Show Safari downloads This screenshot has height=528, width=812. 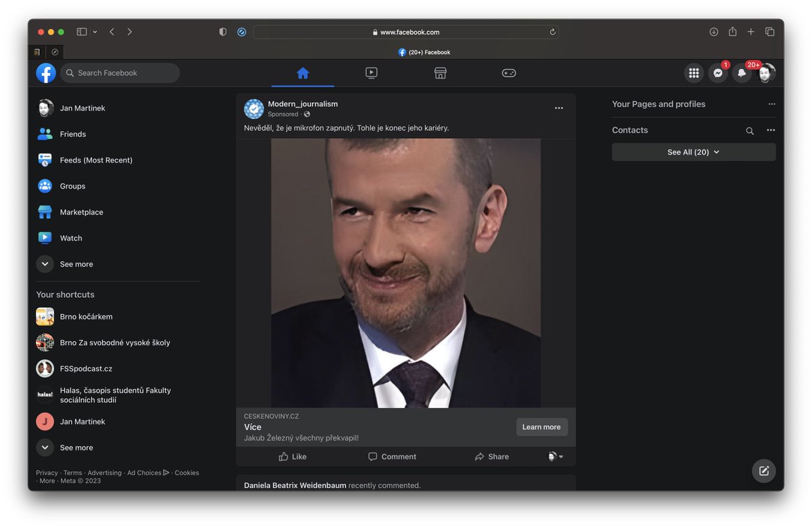713,32
